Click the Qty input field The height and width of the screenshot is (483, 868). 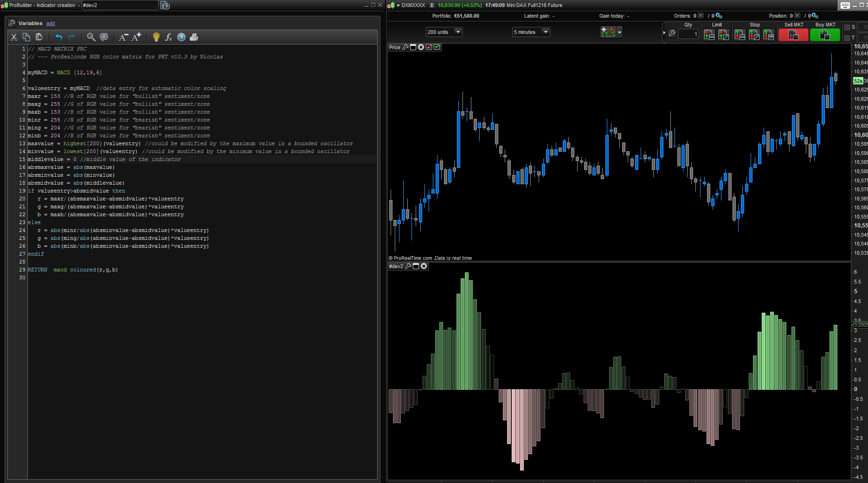(688, 34)
